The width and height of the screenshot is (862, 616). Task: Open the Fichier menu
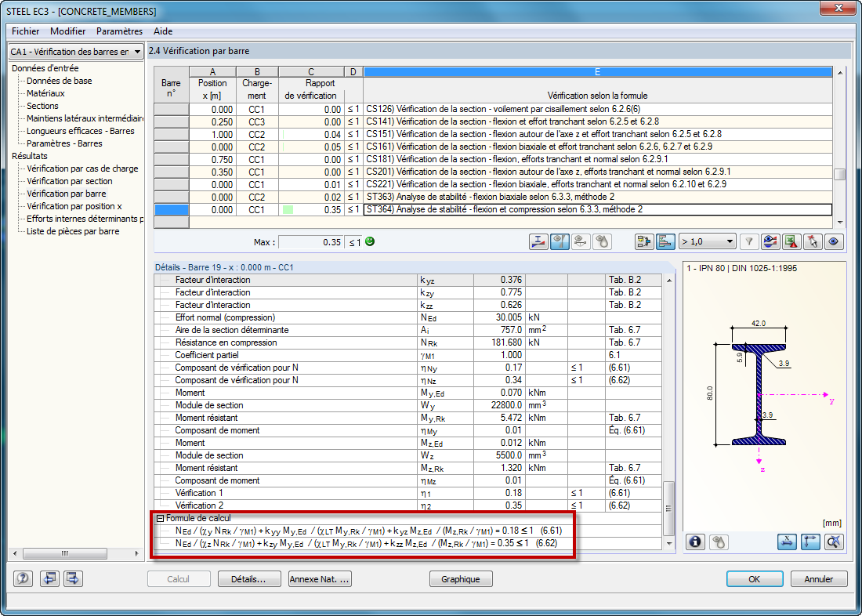coord(24,31)
